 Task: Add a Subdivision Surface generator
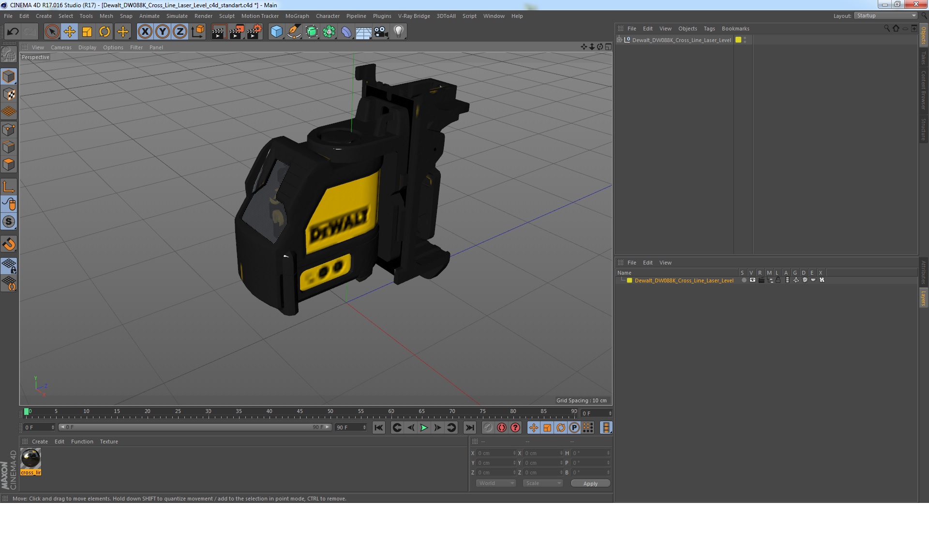click(312, 32)
